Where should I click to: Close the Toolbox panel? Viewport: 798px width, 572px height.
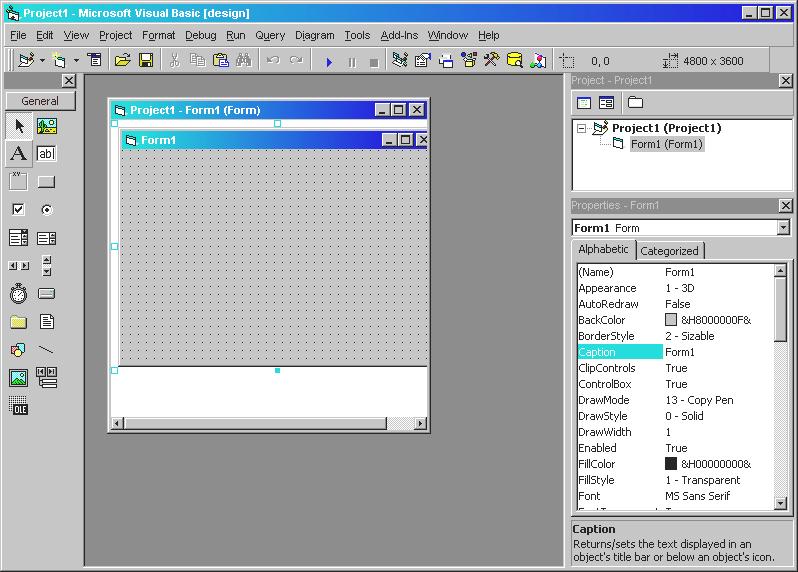pos(69,80)
